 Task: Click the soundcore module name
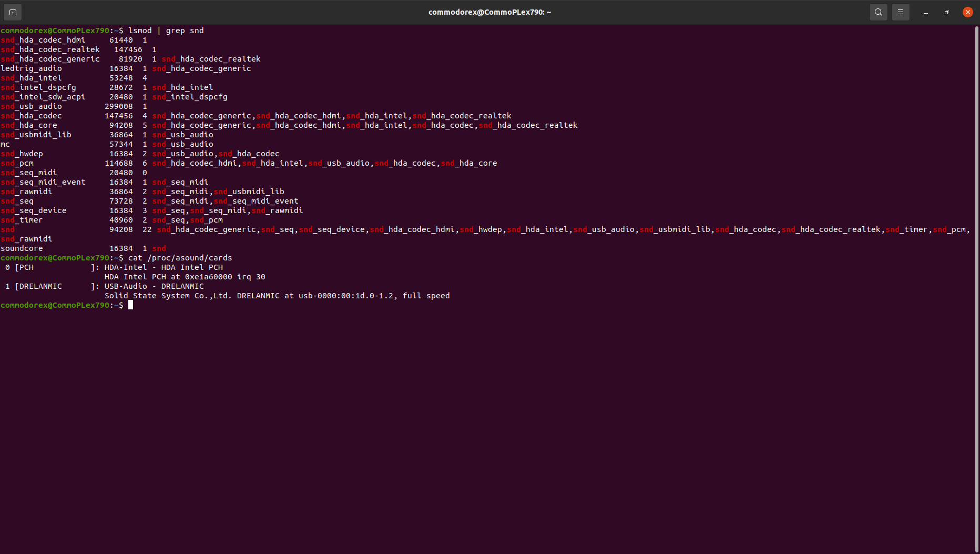point(22,248)
